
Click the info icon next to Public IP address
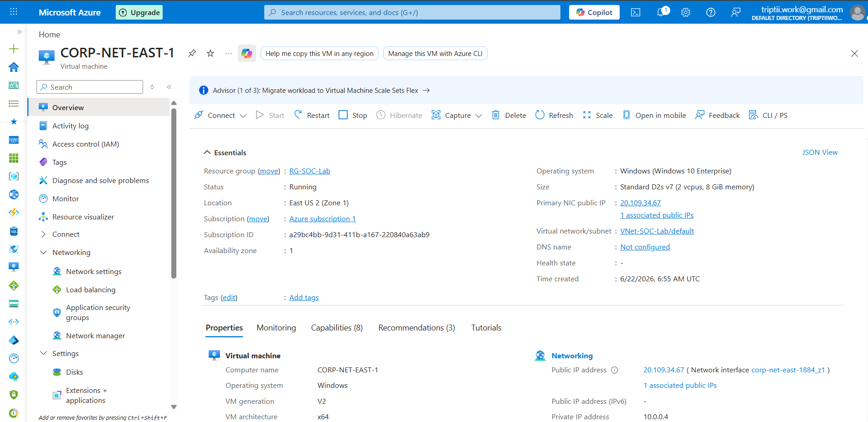tap(614, 370)
